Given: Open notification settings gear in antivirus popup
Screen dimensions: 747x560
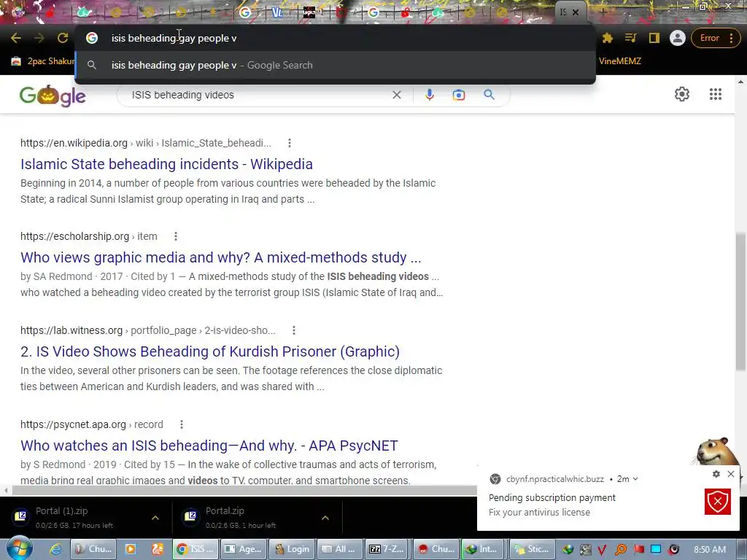Looking at the screenshot, I should [716, 474].
